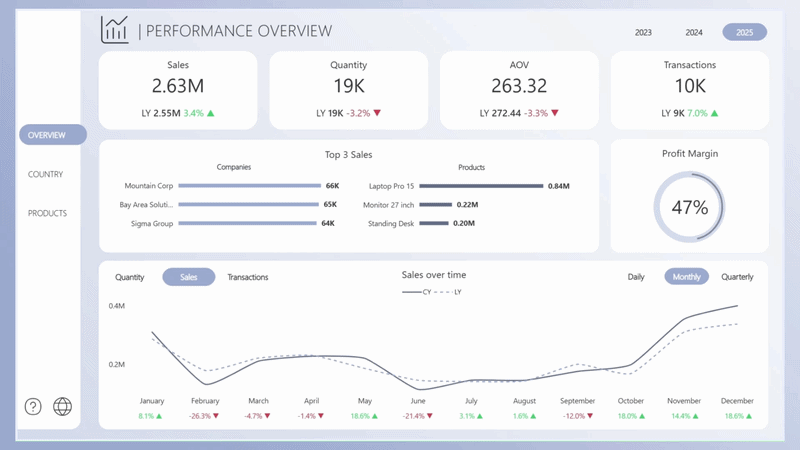Click the Laptop Pro 15 sales bar
This screenshot has height=450, width=800.
(x=481, y=186)
